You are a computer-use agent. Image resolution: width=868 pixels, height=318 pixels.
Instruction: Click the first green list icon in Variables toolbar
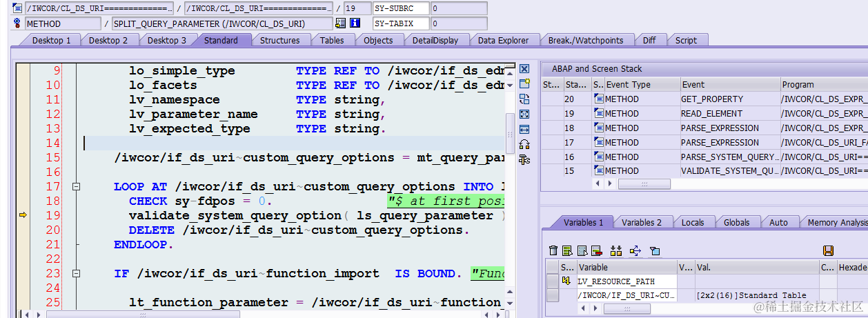click(x=567, y=250)
